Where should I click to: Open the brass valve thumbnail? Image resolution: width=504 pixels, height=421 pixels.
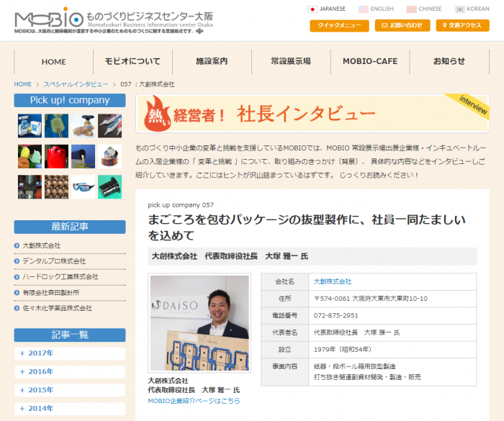click(84, 126)
